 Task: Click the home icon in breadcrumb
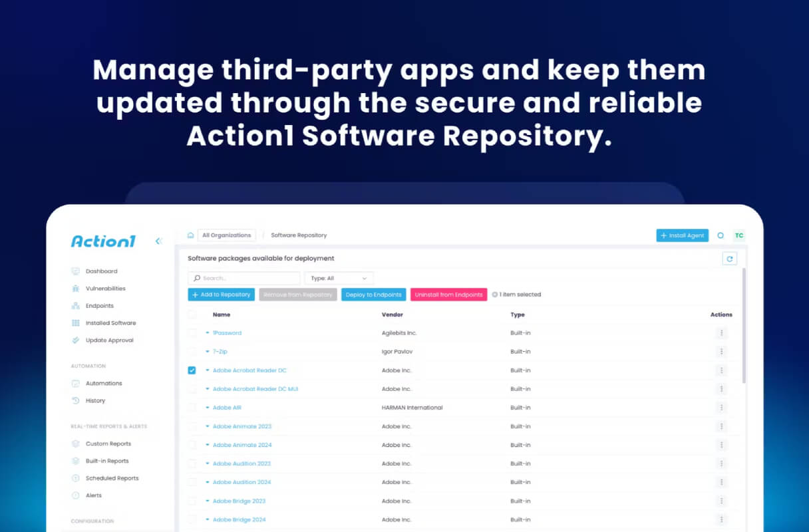coord(191,235)
